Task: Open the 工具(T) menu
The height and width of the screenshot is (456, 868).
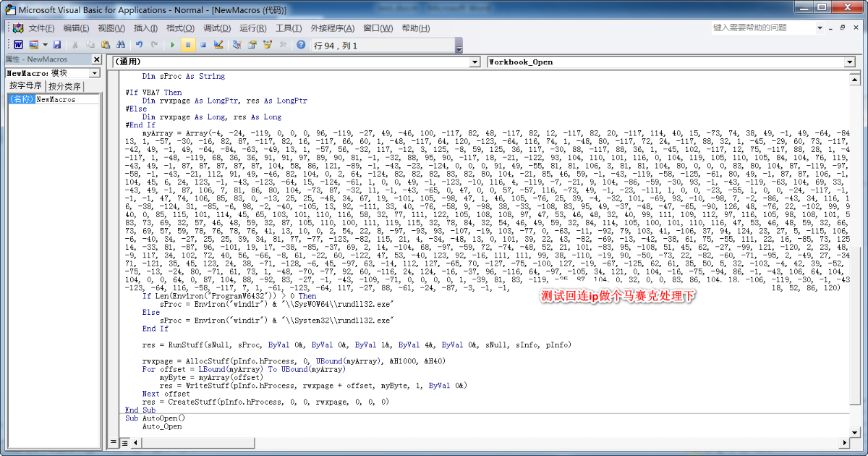Action: pyautogui.click(x=289, y=28)
